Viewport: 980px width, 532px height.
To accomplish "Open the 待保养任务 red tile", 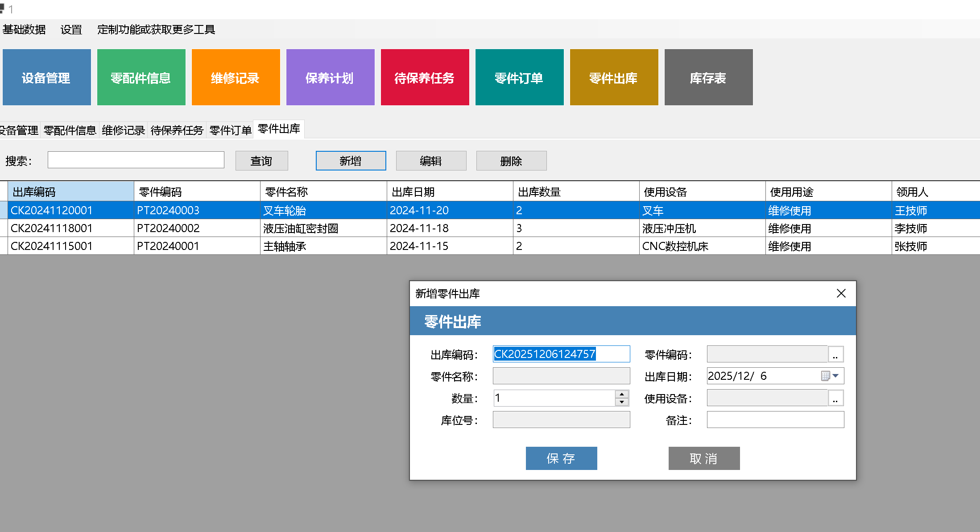I will click(x=425, y=78).
